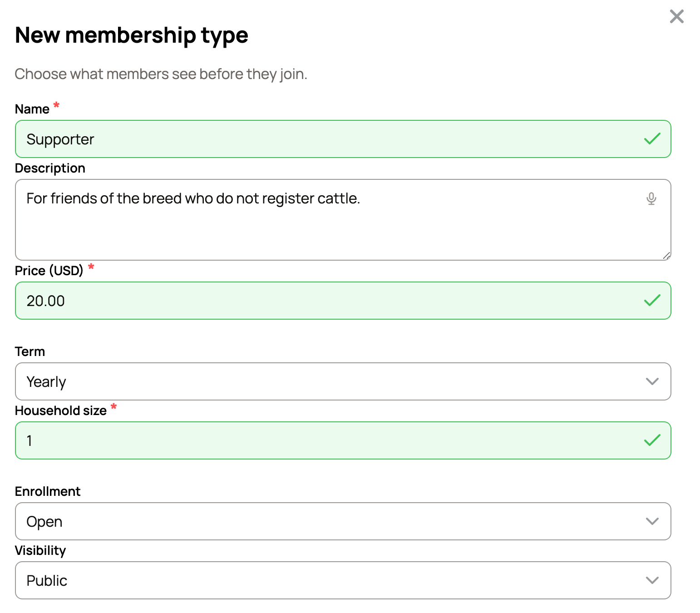Click the "Name" field label

32,109
